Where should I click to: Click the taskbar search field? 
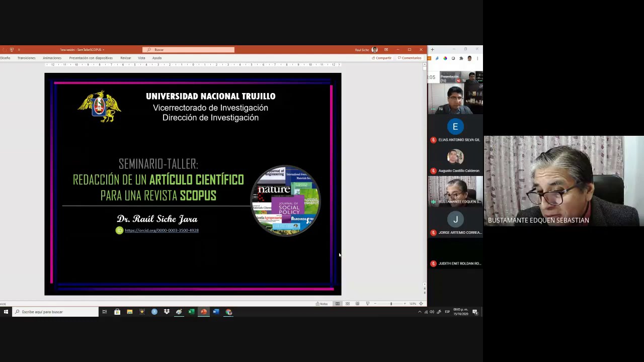tap(56, 312)
